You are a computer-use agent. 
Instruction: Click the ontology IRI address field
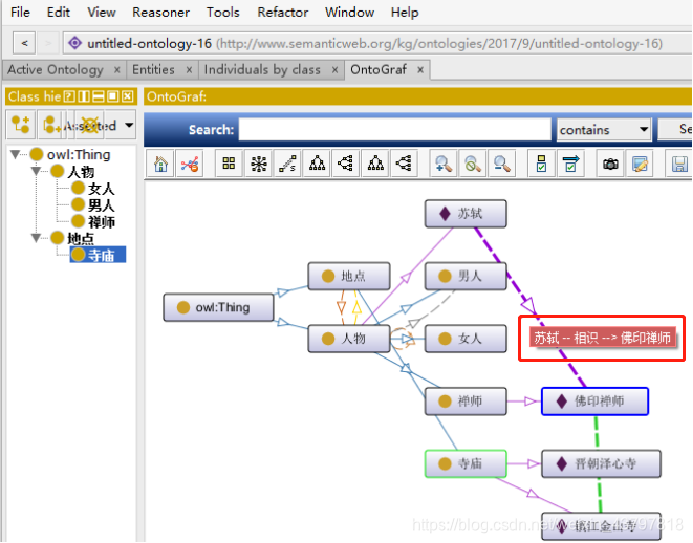377,43
